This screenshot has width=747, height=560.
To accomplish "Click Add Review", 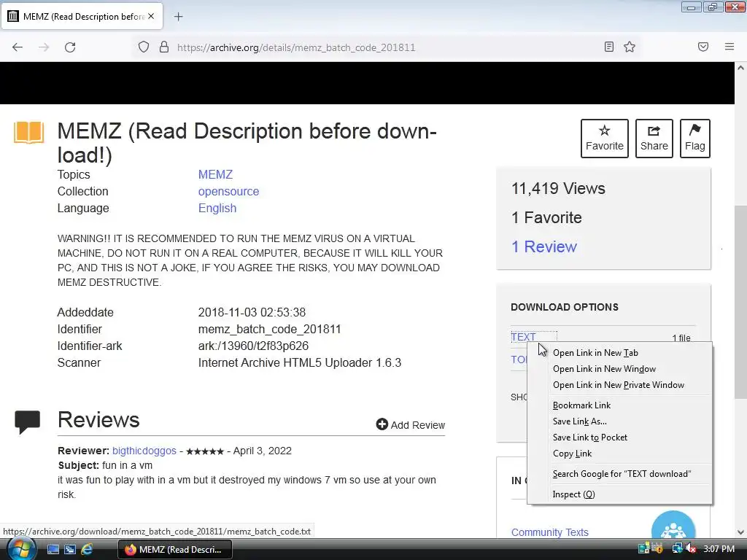I will (x=410, y=425).
